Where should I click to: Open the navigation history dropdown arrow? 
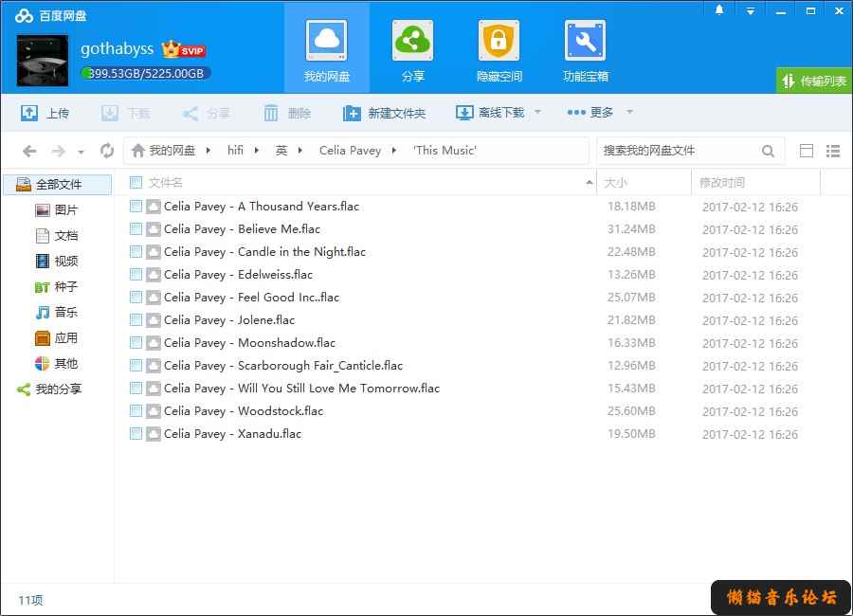coord(82,152)
